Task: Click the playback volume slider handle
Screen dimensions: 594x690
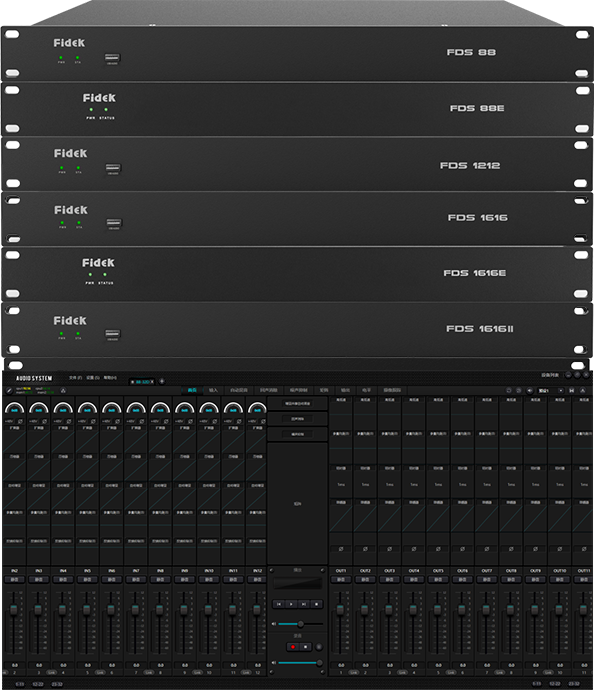Action: (x=301, y=624)
